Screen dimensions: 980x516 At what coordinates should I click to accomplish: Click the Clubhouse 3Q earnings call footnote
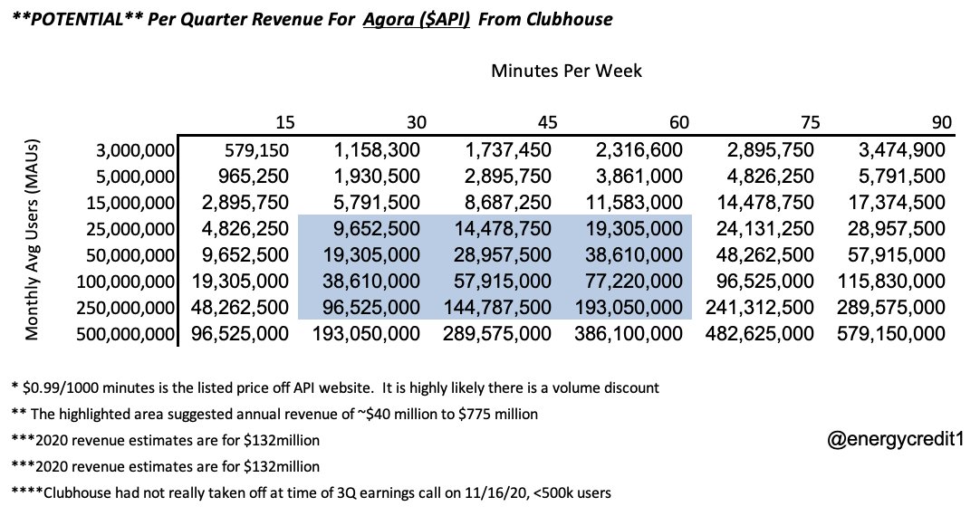[312, 492]
